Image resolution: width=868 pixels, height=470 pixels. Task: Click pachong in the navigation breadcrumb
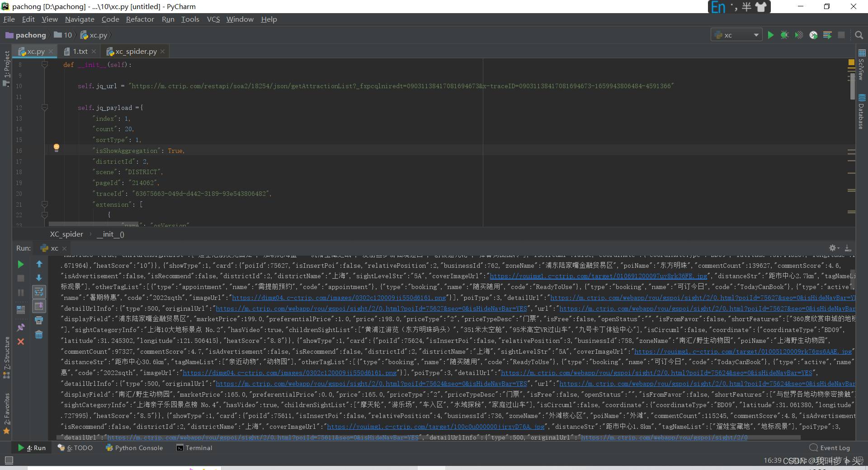point(26,35)
